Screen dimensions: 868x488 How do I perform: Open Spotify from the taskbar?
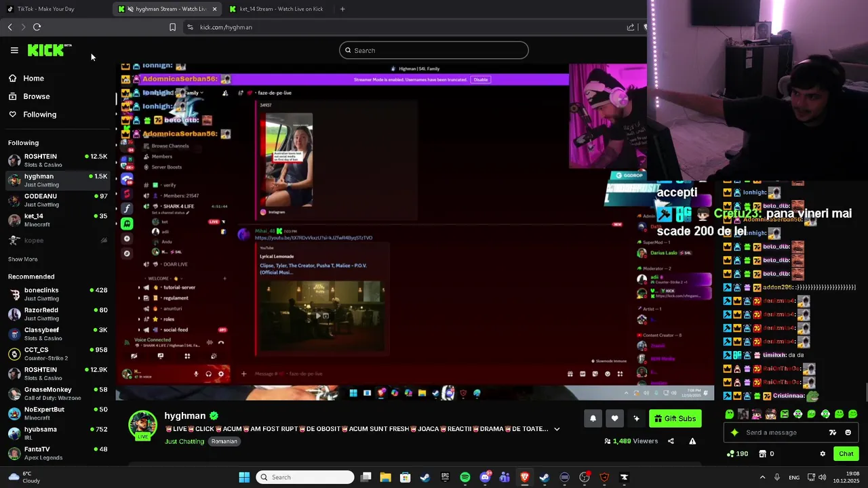point(465,477)
